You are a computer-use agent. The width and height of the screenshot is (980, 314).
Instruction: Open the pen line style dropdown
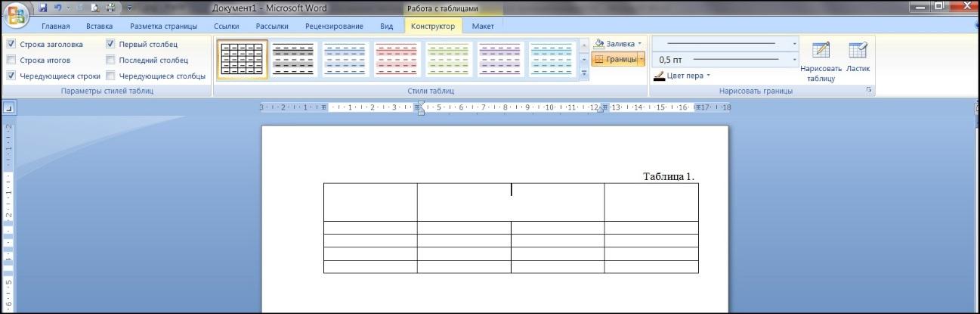(795, 44)
